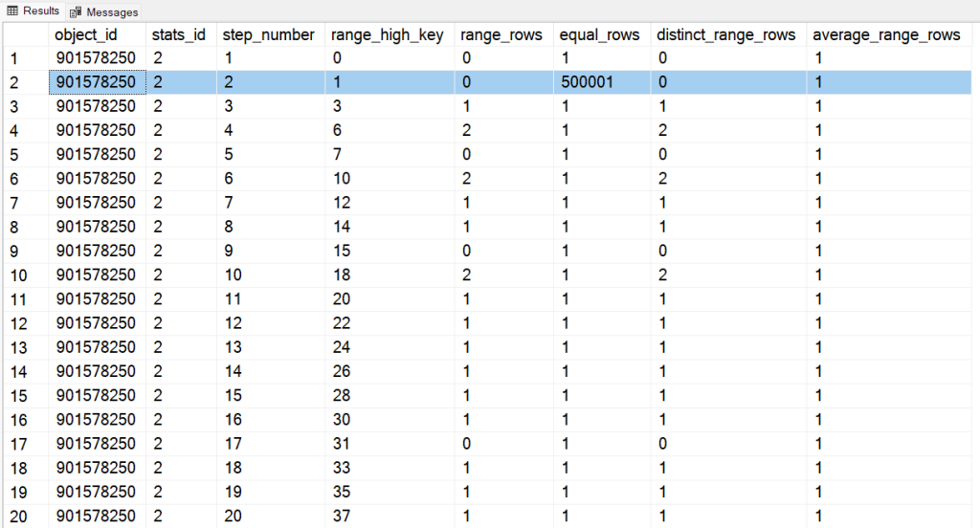Click the Results tab grid icon
Viewport: 980px width, 528px height.
click(x=12, y=11)
